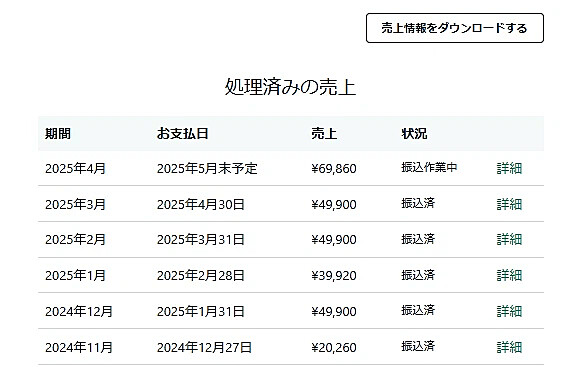Open 詳細 link for 2025年2月

click(x=509, y=240)
